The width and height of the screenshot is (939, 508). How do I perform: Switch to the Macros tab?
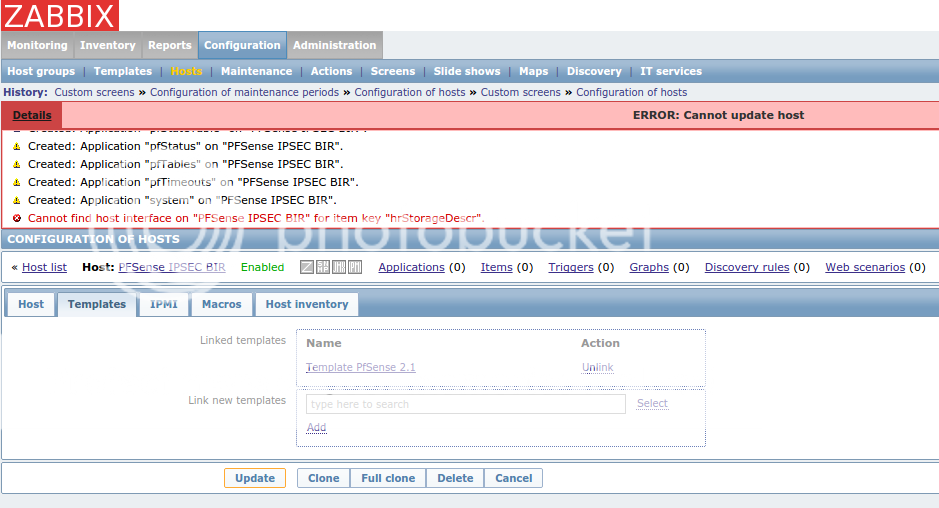(221, 304)
